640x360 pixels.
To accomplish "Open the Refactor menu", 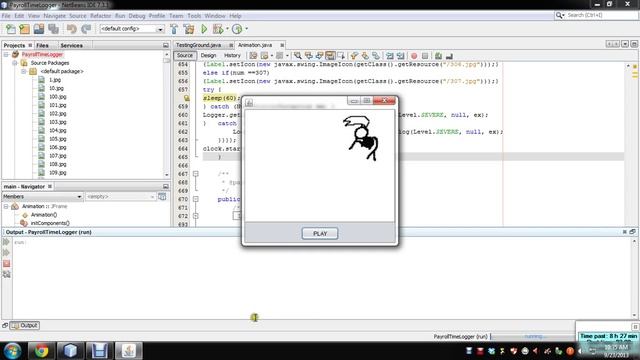I will click(x=100, y=16).
